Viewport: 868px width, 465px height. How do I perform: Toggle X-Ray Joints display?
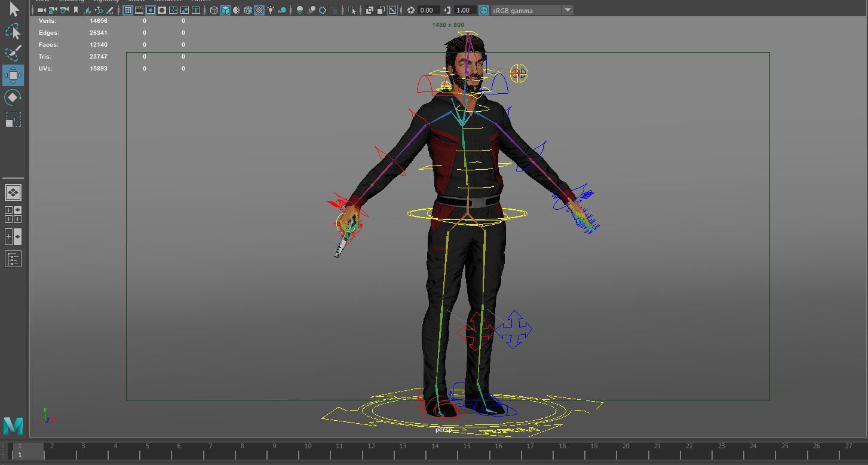pyautogui.click(x=392, y=10)
